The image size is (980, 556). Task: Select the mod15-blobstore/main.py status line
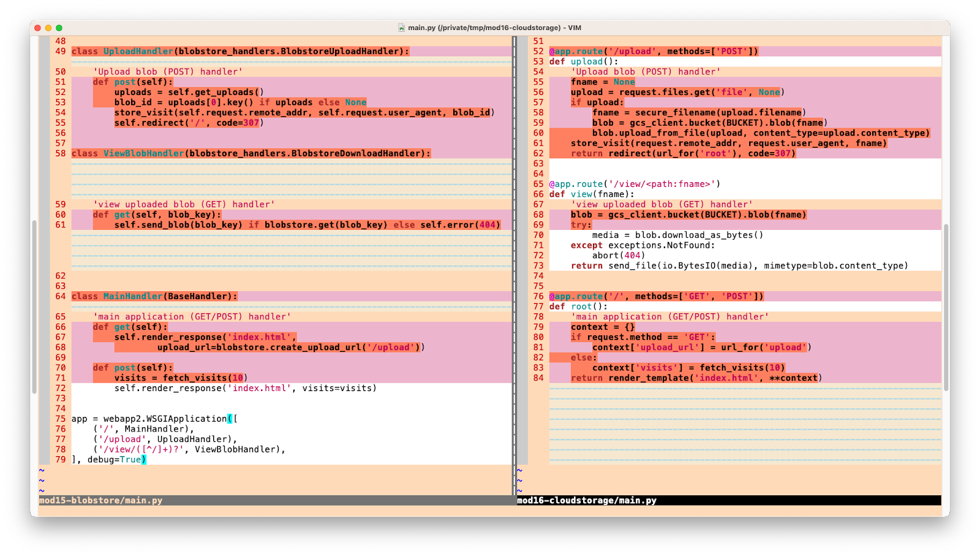(101, 500)
